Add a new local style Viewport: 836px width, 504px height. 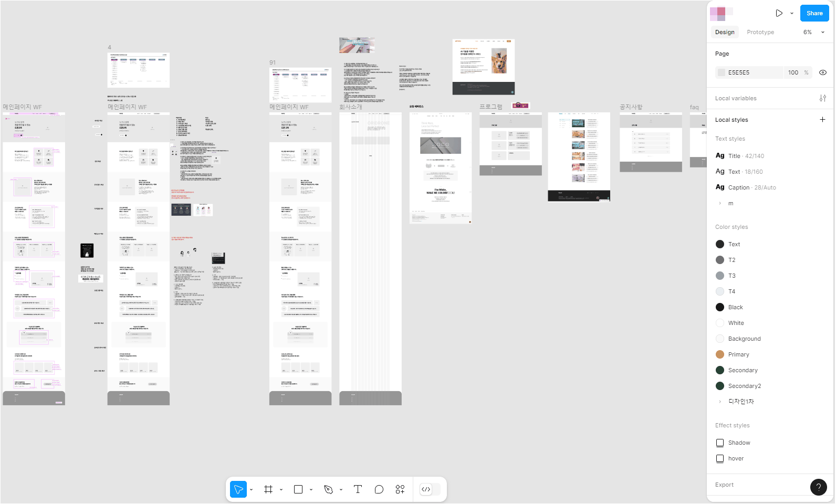point(822,120)
